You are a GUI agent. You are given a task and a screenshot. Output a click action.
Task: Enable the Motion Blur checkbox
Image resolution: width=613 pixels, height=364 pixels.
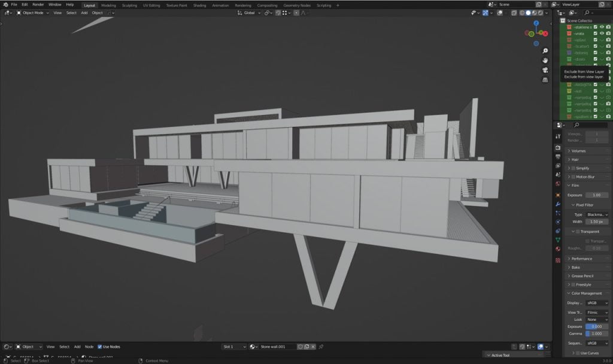tap(574, 177)
